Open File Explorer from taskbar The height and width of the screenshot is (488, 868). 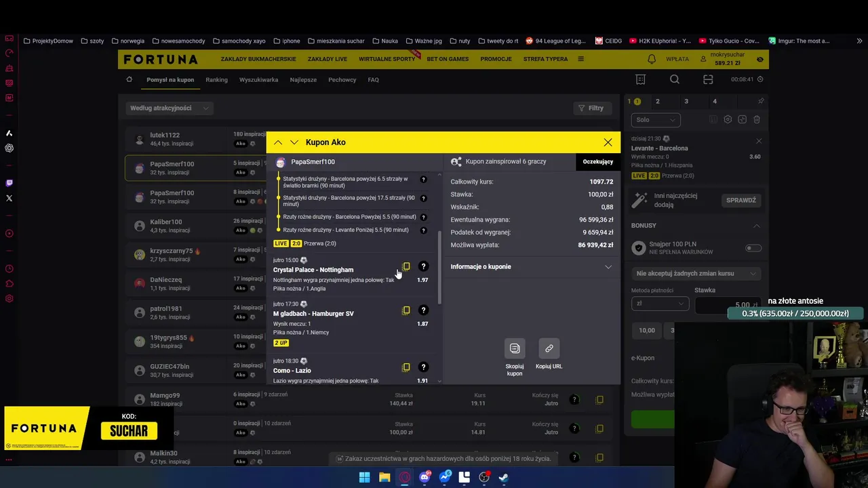(384, 477)
